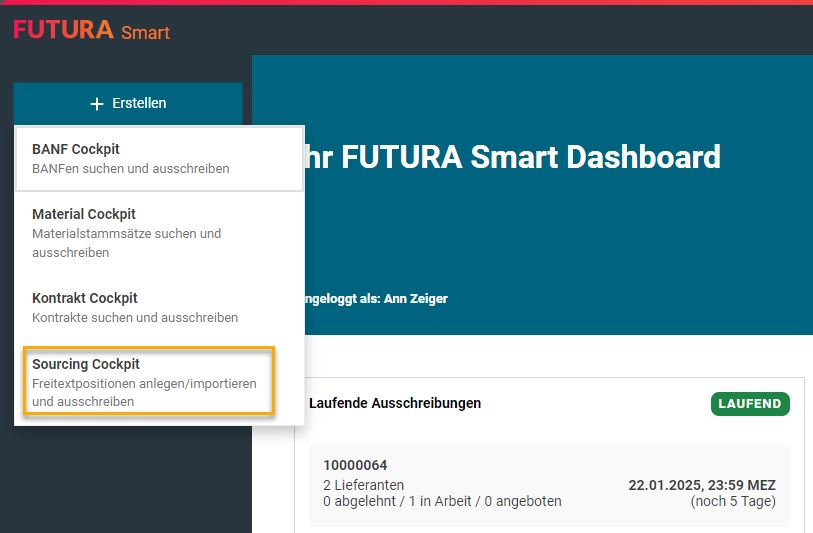Click the FUTURA logo
813x533 pixels.
click(x=63, y=30)
